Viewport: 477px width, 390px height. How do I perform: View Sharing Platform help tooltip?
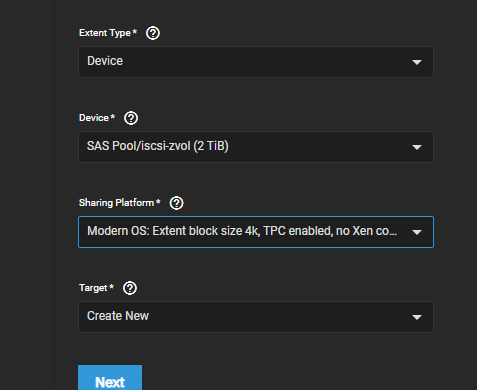[177, 203]
